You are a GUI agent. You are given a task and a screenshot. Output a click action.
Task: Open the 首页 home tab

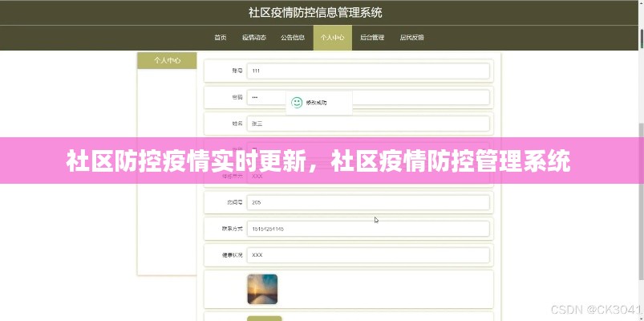tap(220, 38)
